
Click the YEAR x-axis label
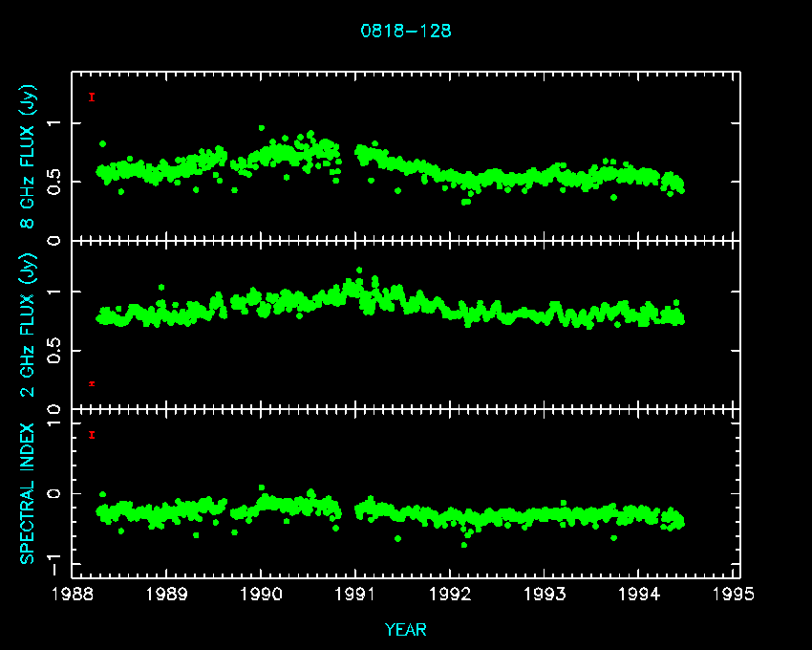(405, 630)
